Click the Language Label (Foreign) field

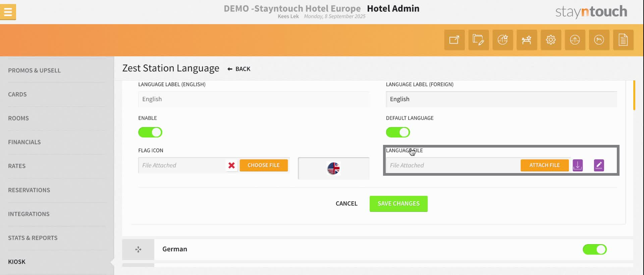pyautogui.click(x=501, y=99)
